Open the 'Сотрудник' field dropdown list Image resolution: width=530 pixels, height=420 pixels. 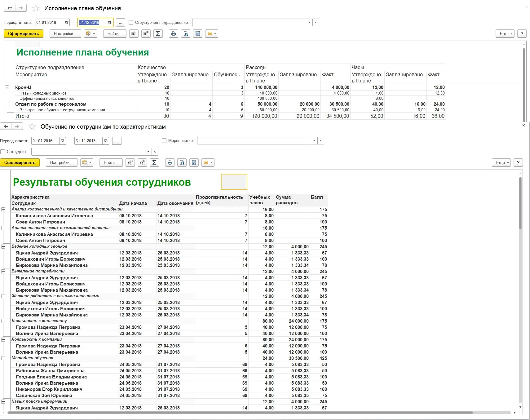tap(148, 152)
